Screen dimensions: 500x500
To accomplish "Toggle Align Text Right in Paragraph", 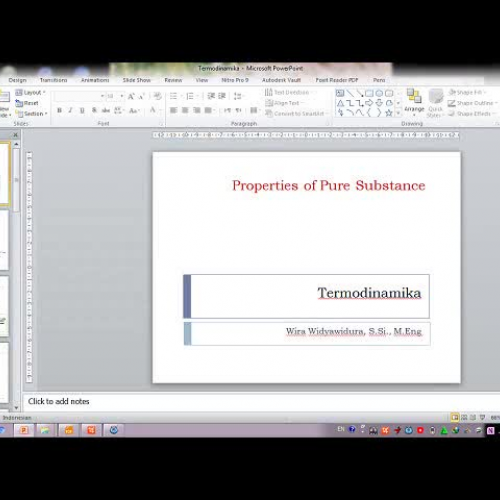I will [197, 110].
